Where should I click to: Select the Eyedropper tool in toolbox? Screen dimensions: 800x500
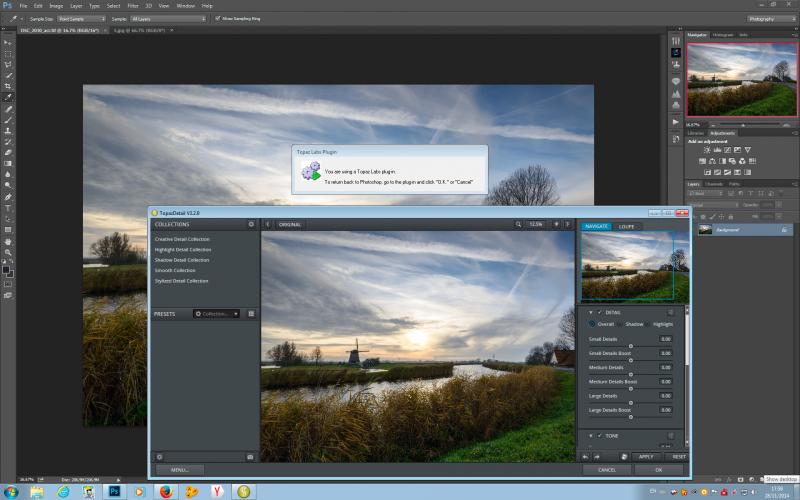[8, 97]
